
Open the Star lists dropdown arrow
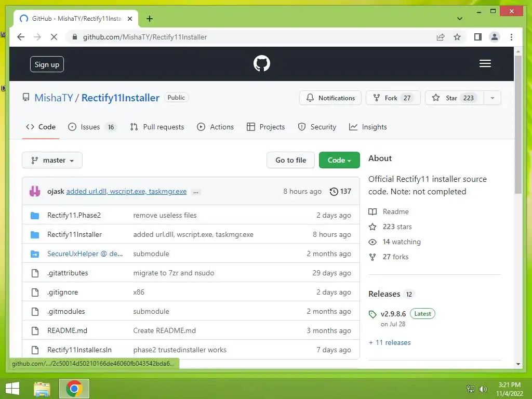(493, 98)
